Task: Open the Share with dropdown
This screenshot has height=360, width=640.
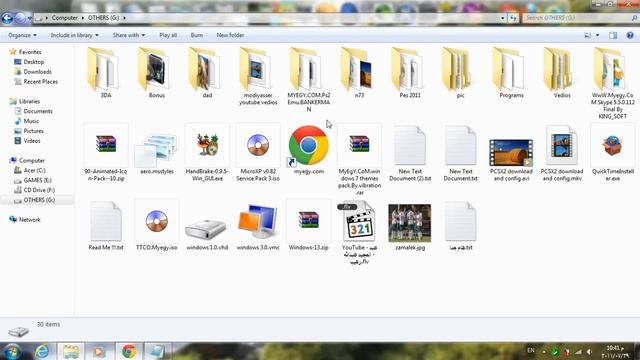Action: 129,35
